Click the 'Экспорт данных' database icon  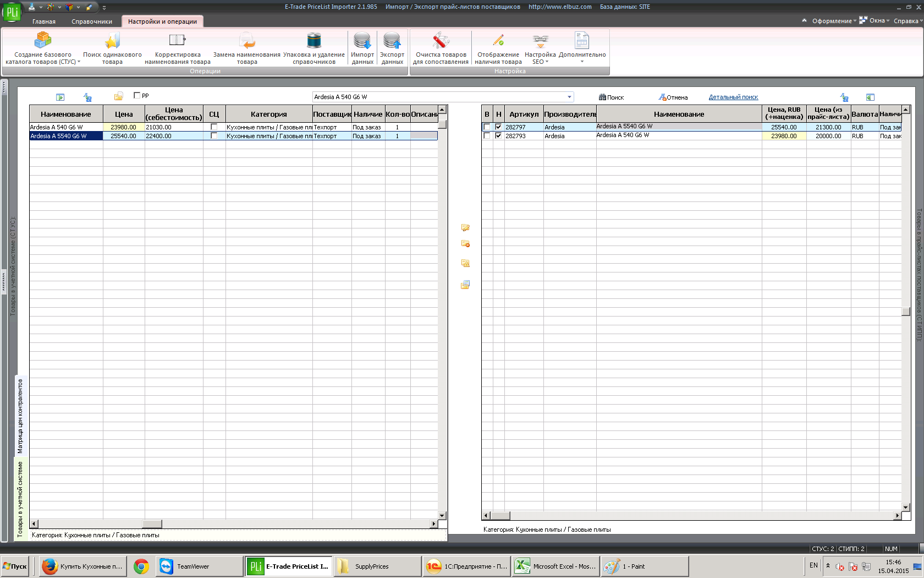tap(392, 40)
